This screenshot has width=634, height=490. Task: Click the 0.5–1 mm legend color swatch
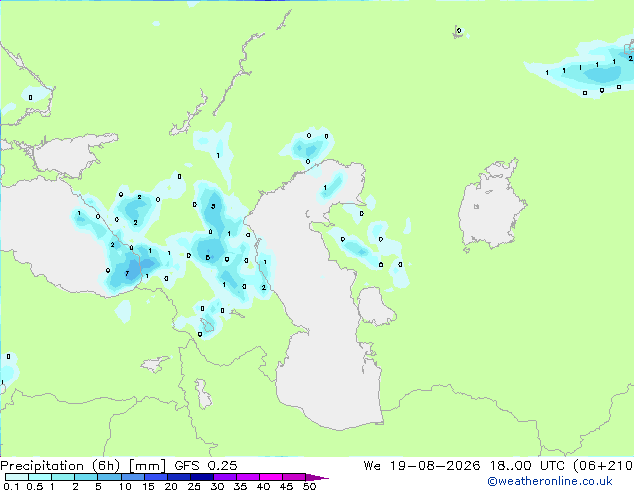pyautogui.click(x=40, y=477)
